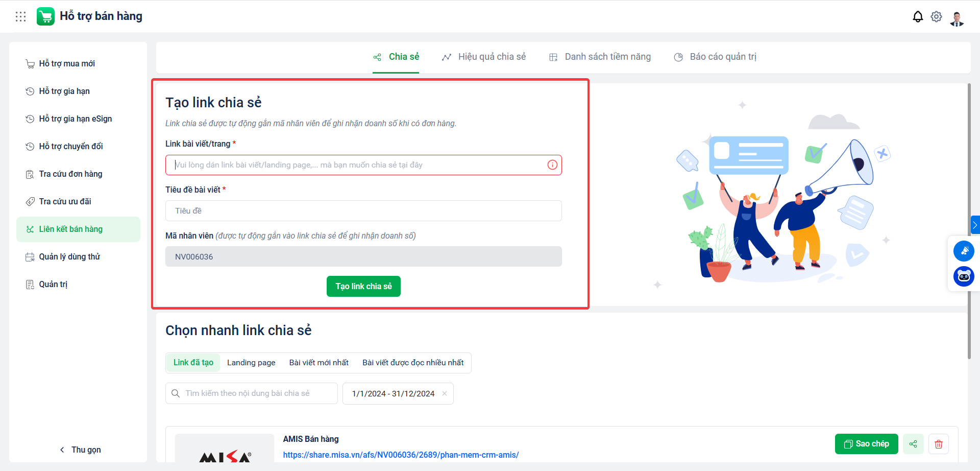Expand the blue side panel arrow
980x471 pixels.
975,225
